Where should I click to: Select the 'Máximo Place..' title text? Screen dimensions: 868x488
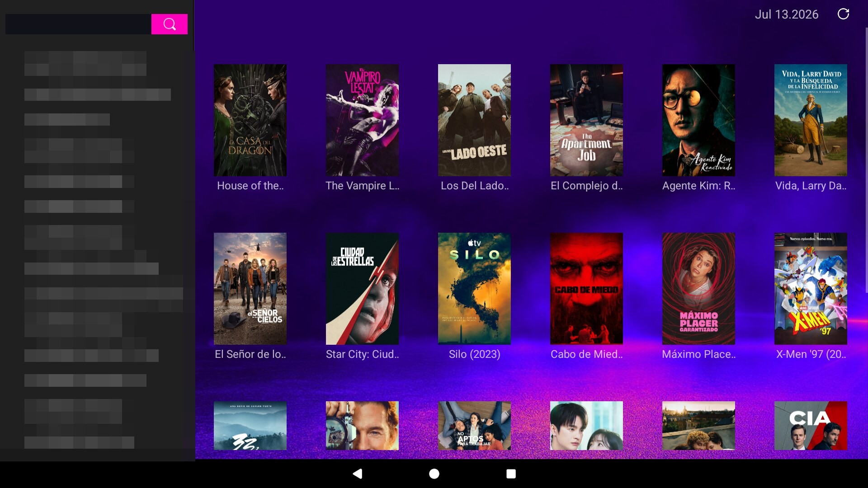click(698, 354)
